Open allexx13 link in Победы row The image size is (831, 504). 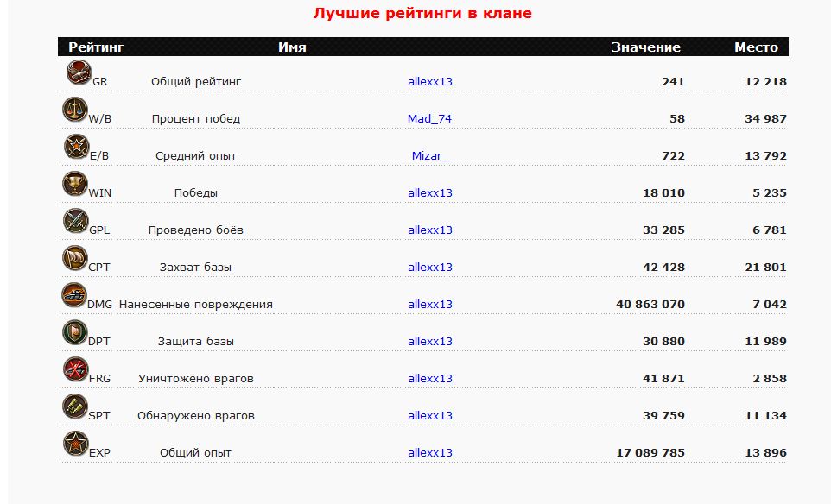click(x=430, y=193)
